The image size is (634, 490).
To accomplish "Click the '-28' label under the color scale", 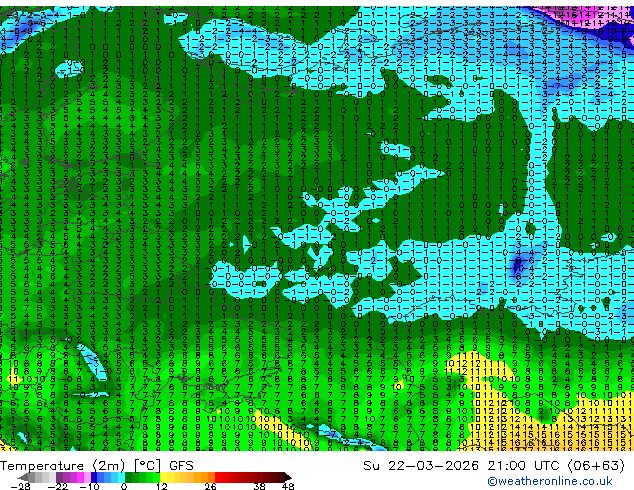I will (x=20, y=486).
